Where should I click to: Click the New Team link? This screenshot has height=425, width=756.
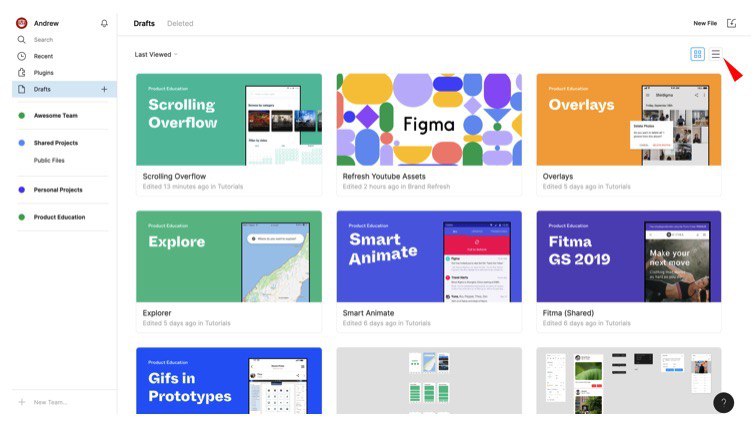(x=51, y=402)
